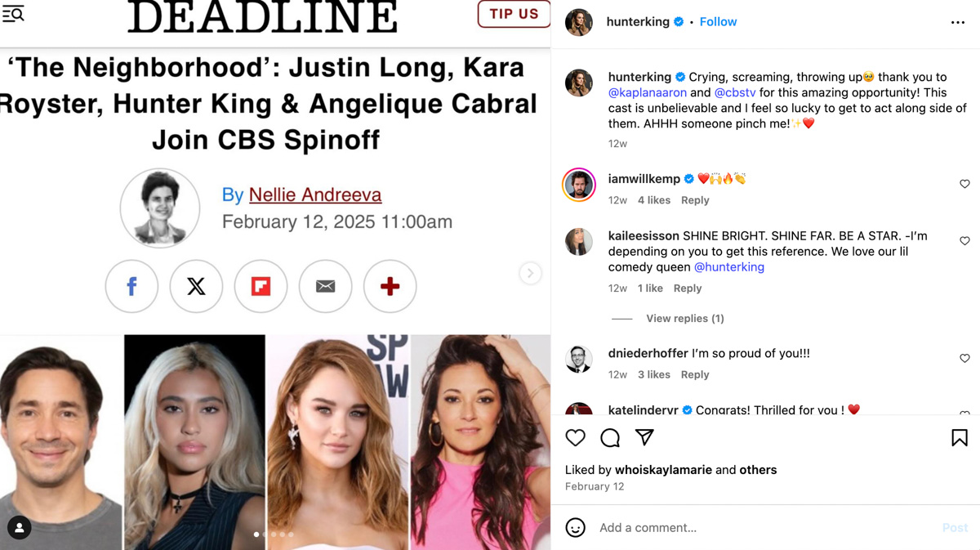Image resolution: width=980 pixels, height=550 pixels.
Task: View likes by whoiskaylamarie and others
Action: pyautogui.click(x=670, y=470)
